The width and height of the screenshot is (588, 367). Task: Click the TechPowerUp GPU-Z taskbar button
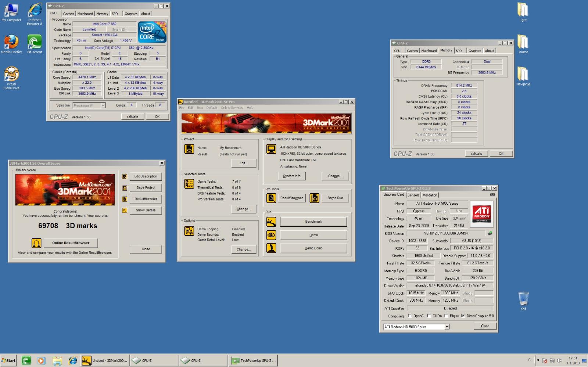coord(253,361)
